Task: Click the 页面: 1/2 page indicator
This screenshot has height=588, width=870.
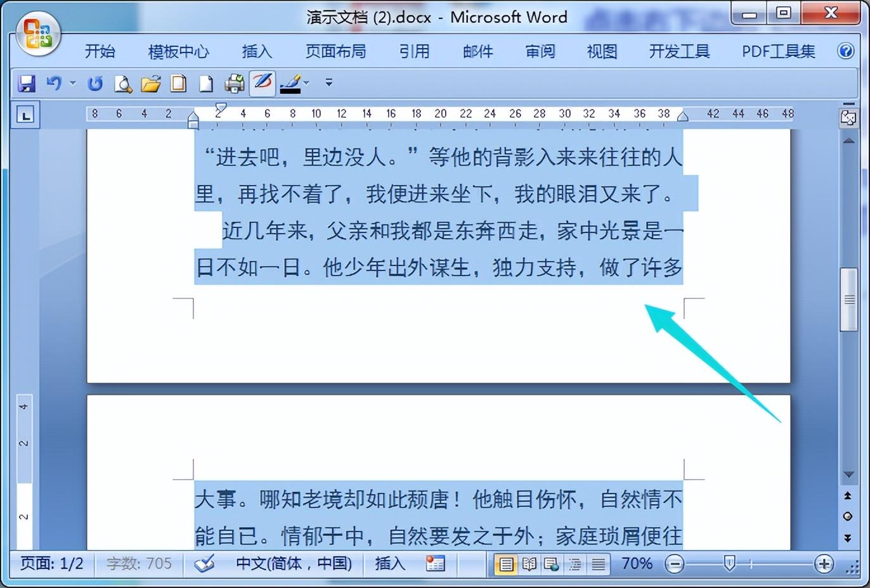Action: tap(52, 563)
